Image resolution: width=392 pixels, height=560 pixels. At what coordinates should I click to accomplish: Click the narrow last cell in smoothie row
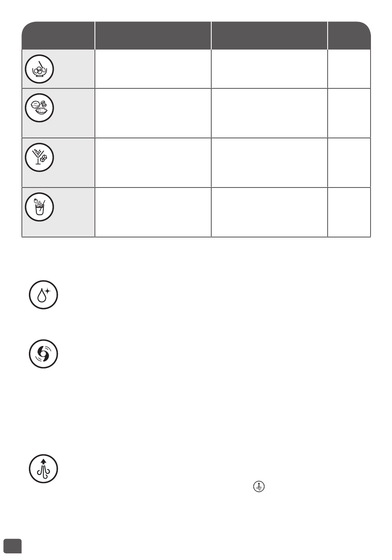tap(349, 212)
